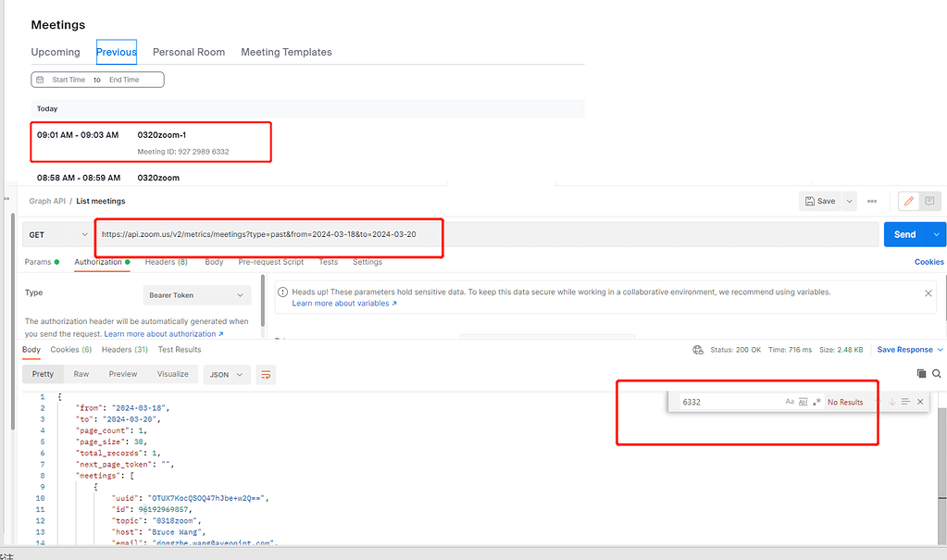Click the network icon beside Status 200 OK
The height and width of the screenshot is (560, 947).
coord(699,349)
